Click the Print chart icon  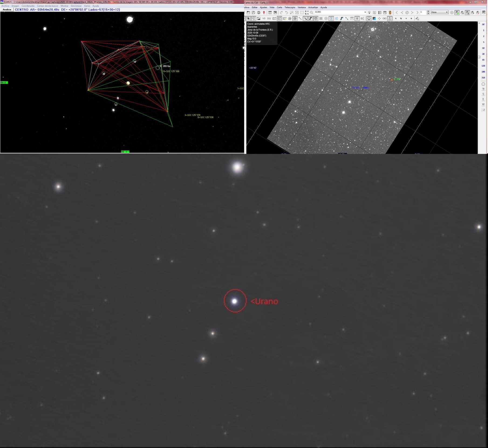(259, 12)
